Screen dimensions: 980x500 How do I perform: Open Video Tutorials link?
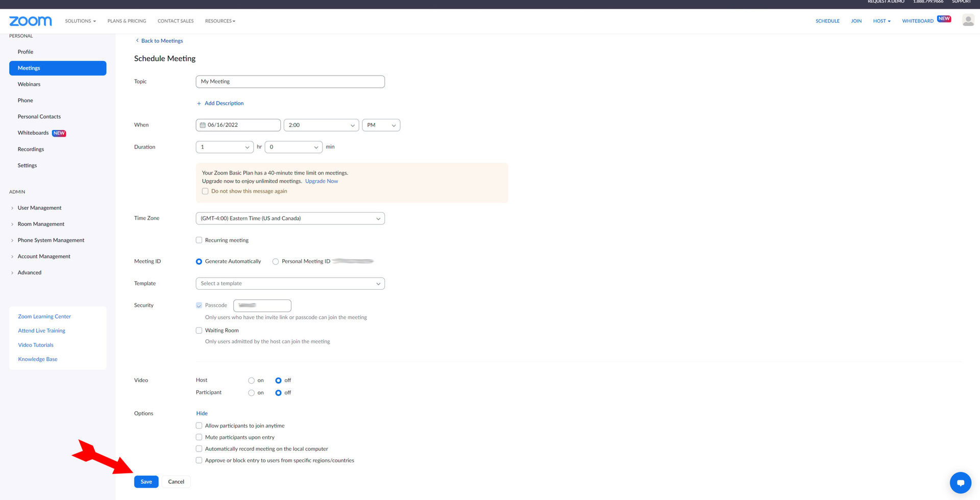pyautogui.click(x=36, y=345)
